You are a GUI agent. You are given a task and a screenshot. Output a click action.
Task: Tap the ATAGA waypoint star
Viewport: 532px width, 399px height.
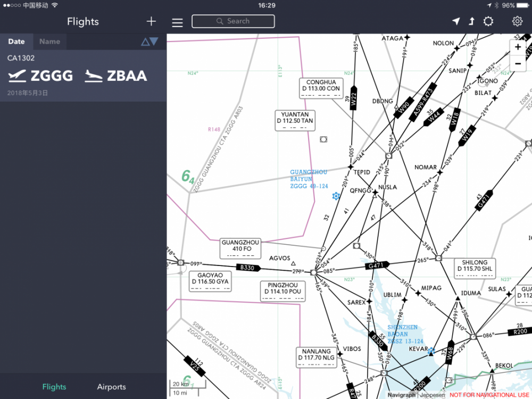coord(407,37)
